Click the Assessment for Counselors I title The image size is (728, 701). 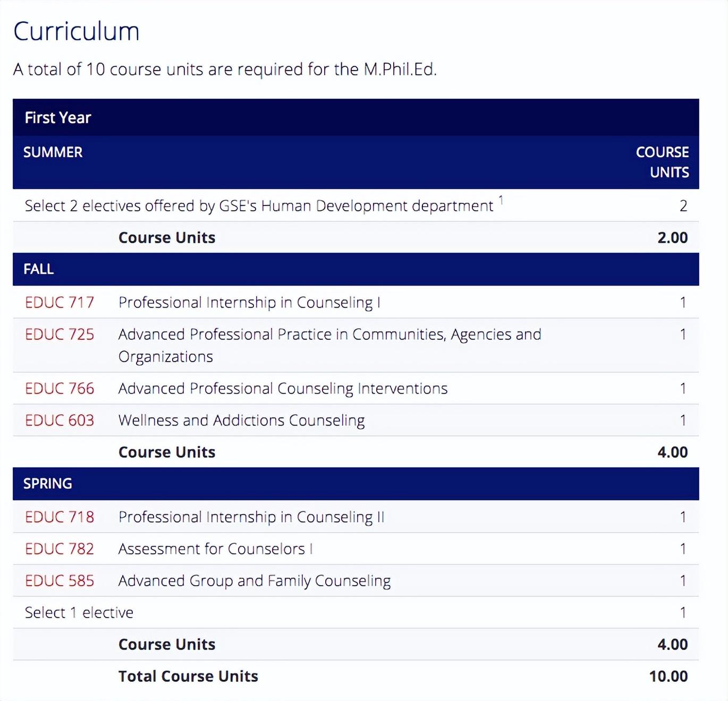point(215,549)
